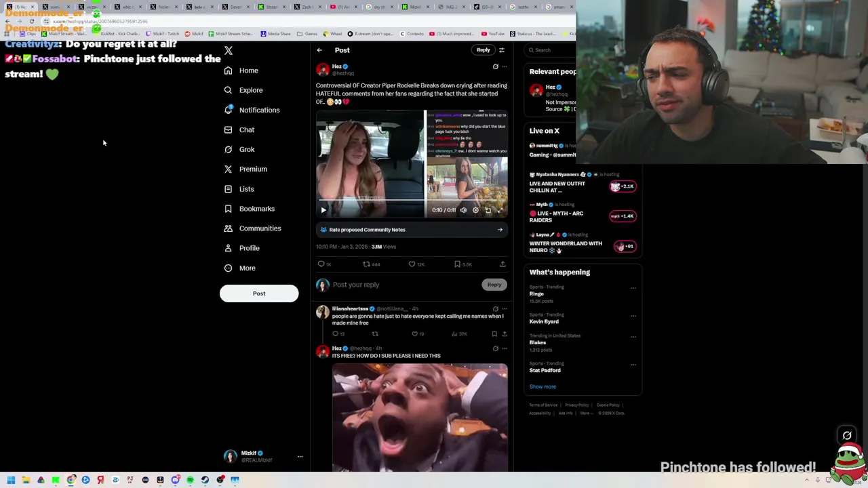868x488 pixels.
Task: Open File Explorer from taskbar
Action: coord(26,480)
